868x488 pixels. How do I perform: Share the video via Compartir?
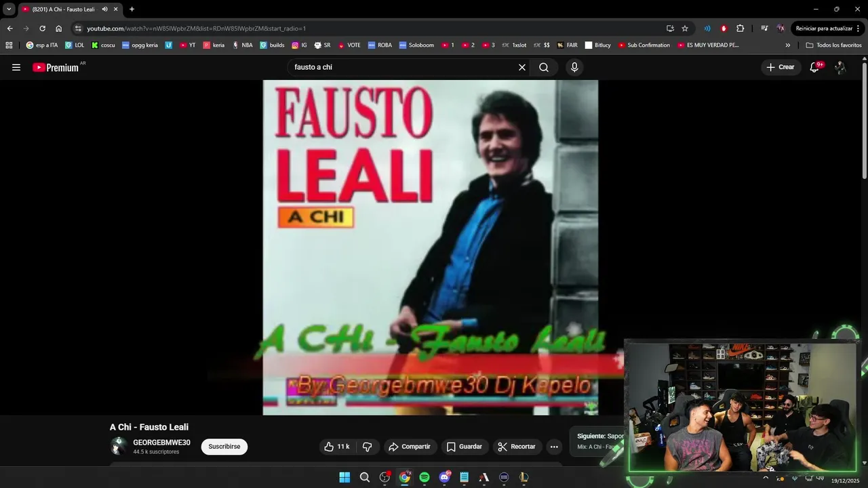point(409,447)
